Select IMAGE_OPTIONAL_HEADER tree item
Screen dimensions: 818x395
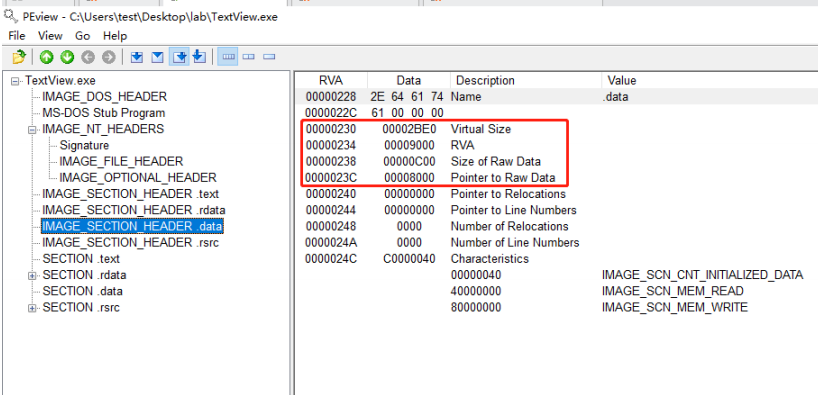138,177
